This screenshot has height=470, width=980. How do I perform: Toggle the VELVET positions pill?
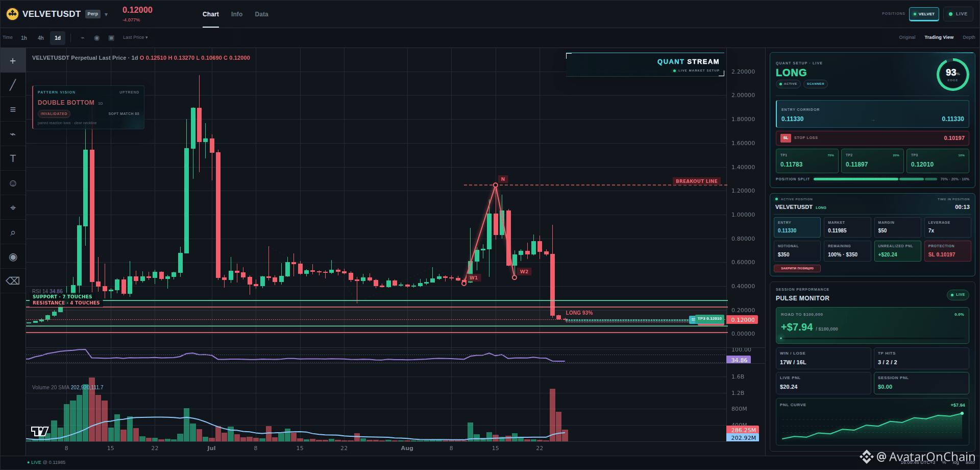pos(924,14)
